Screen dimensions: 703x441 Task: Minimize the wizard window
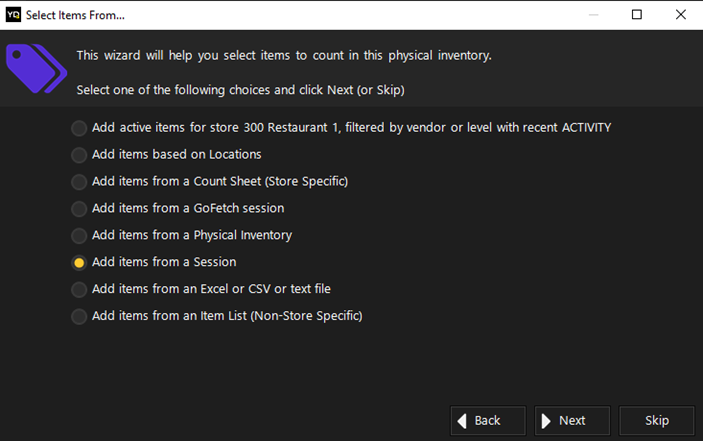593,15
